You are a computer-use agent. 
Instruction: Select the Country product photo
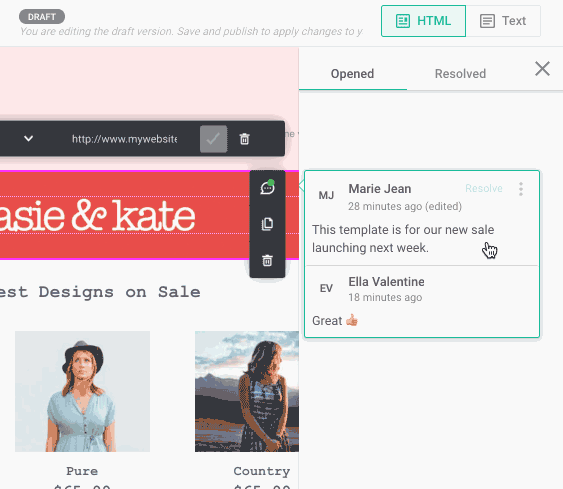pyautogui.click(x=247, y=391)
